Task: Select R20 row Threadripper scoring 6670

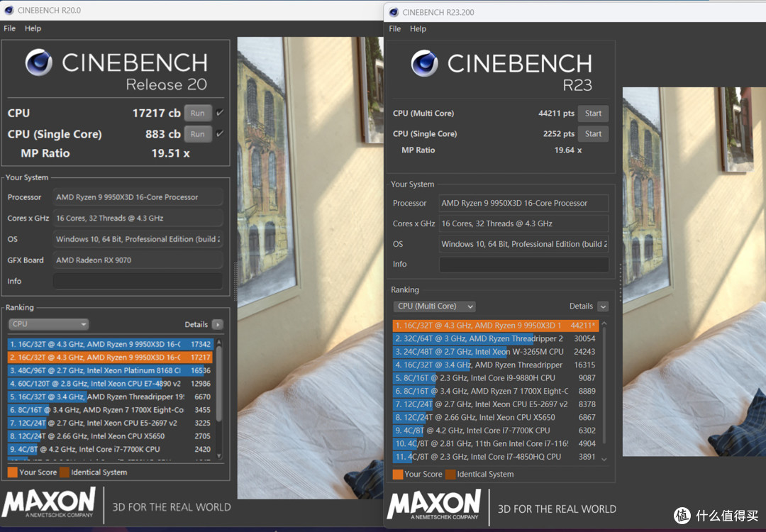Action: (x=110, y=397)
